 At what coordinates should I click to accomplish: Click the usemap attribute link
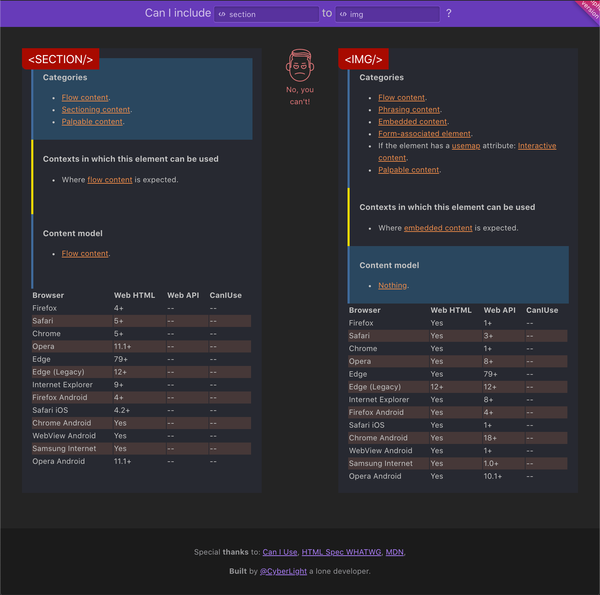pos(466,146)
